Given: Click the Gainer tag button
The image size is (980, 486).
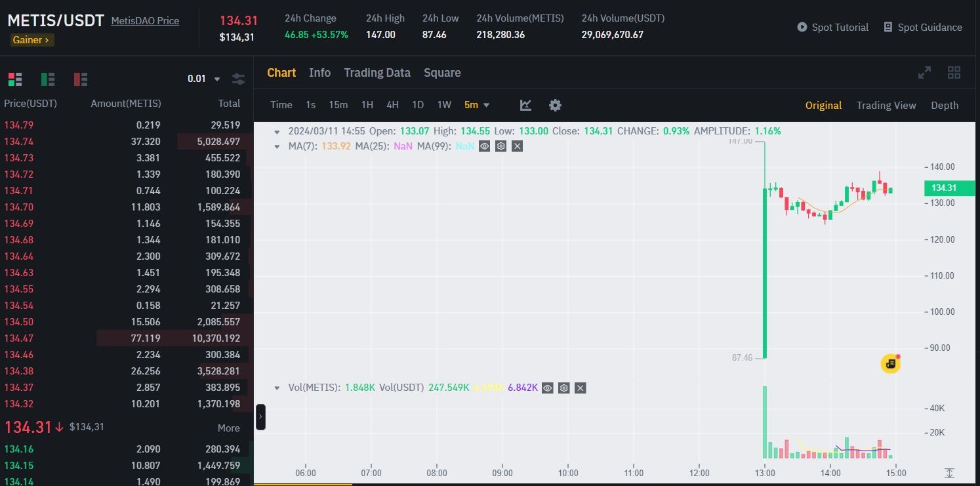Looking at the screenshot, I should (x=31, y=40).
